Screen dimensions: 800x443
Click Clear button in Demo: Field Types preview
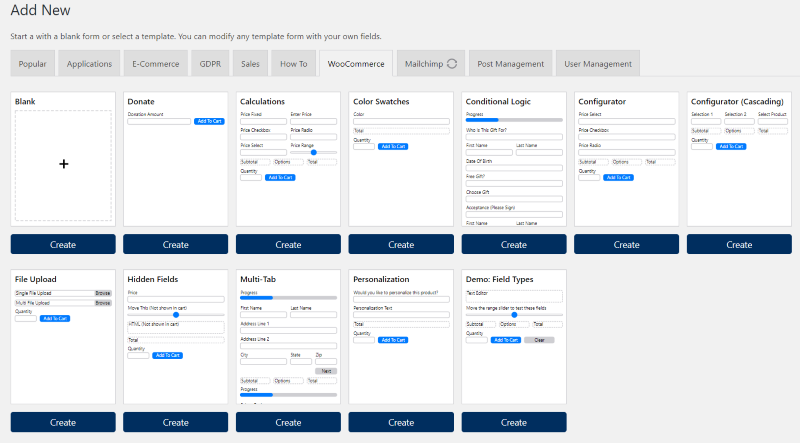539,340
